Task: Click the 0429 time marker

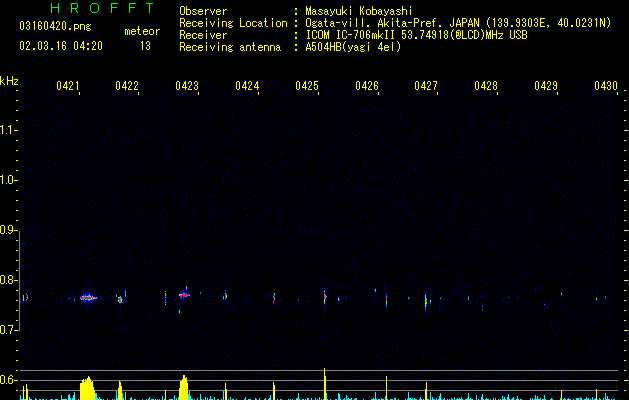Action: tap(546, 86)
